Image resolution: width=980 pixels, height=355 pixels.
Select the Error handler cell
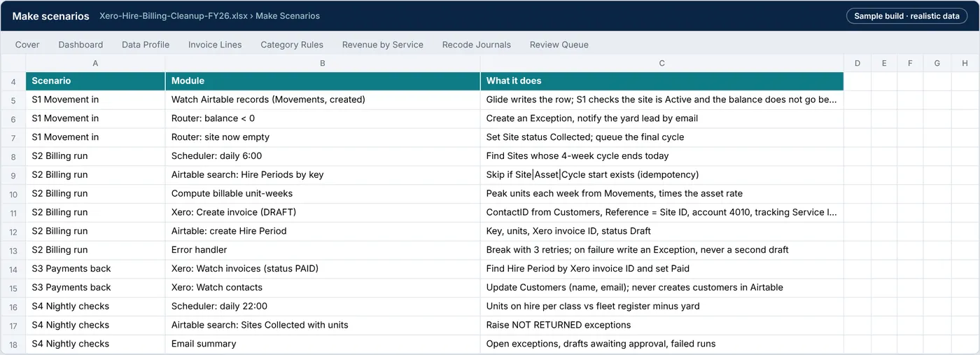tap(323, 250)
